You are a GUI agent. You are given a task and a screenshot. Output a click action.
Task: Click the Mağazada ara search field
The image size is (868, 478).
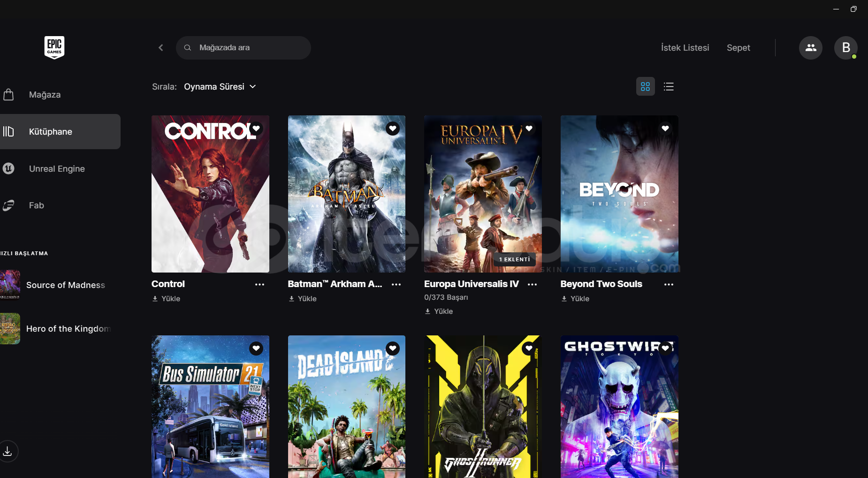point(249,48)
